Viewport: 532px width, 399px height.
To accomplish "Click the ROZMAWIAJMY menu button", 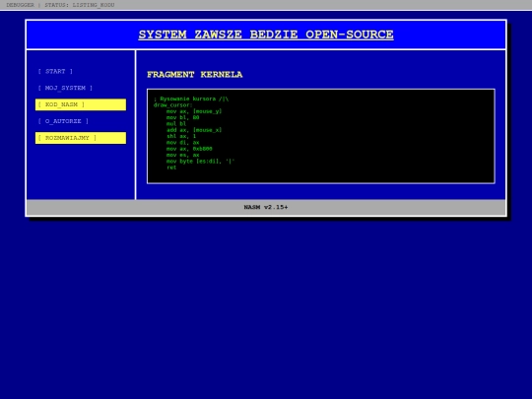I will [81, 138].
